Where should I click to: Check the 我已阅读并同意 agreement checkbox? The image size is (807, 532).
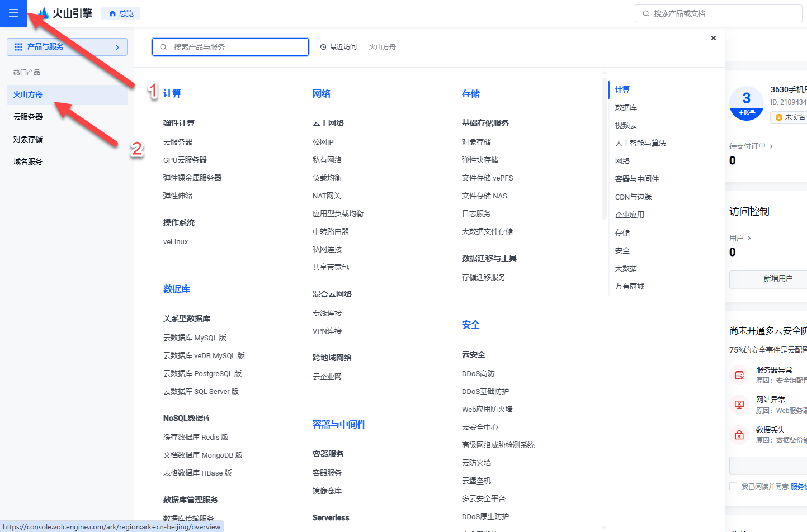pyautogui.click(x=733, y=486)
